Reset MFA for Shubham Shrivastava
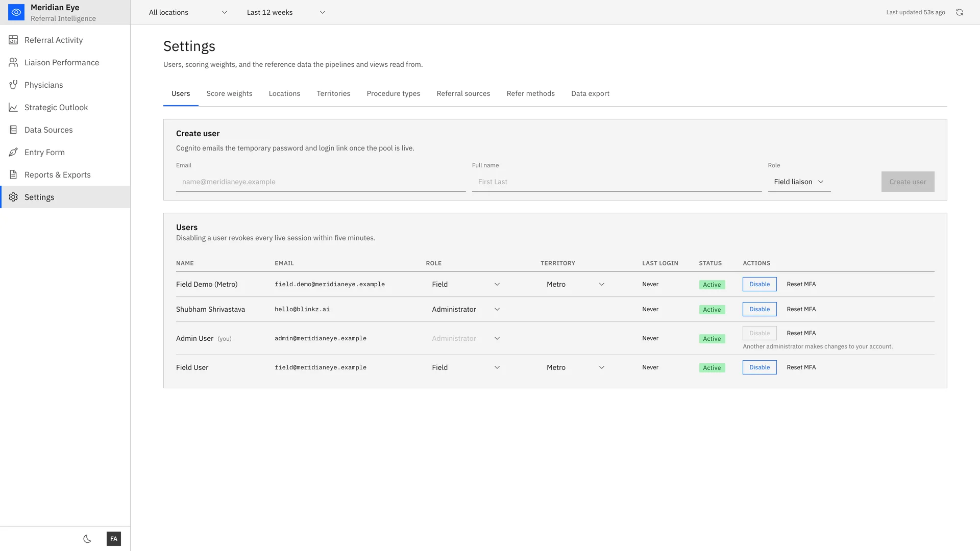The width and height of the screenshot is (980, 551). [x=801, y=309]
